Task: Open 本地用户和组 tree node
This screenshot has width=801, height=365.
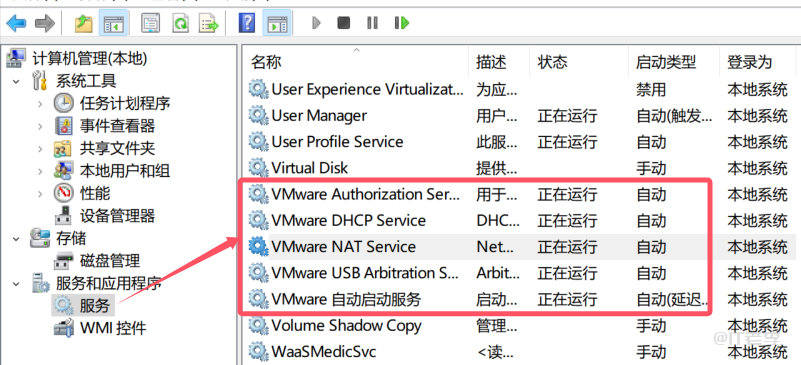Action: (x=125, y=171)
